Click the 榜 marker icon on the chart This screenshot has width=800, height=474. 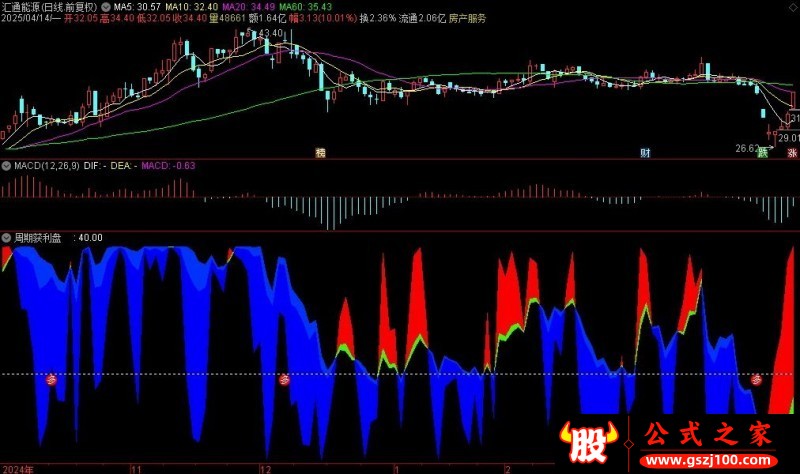[320, 153]
